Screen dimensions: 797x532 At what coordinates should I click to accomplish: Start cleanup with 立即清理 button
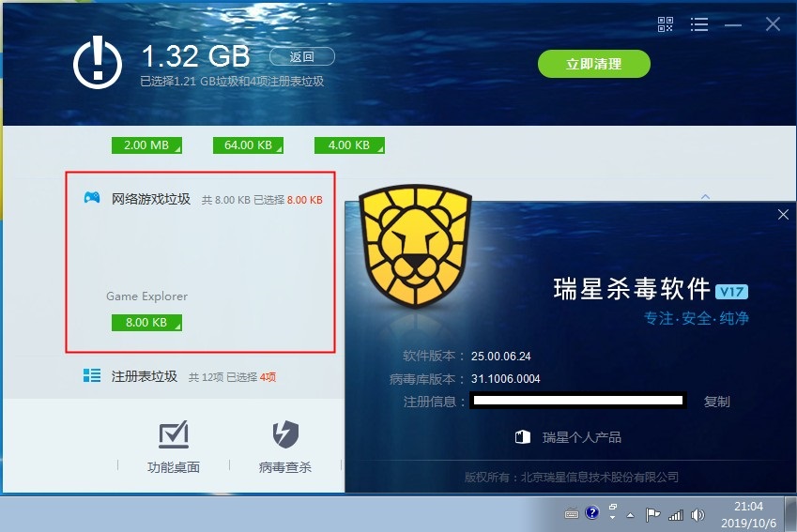click(x=593, y=64)
